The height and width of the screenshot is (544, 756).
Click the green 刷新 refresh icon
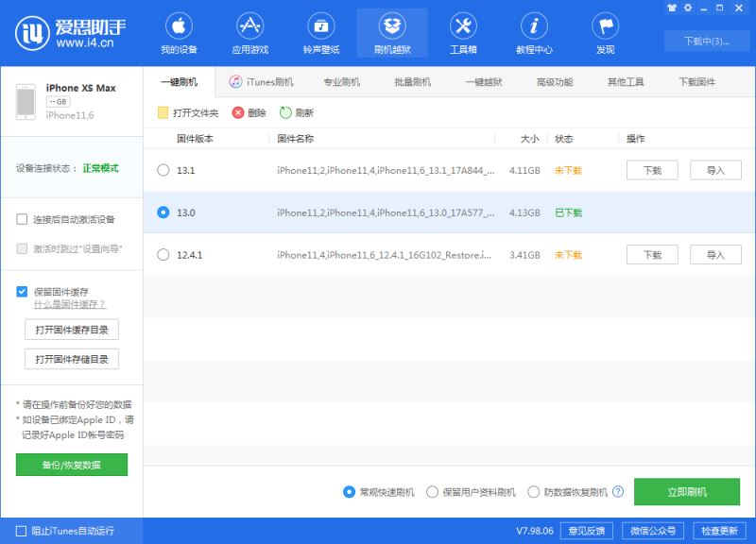(x=285, y=112)
